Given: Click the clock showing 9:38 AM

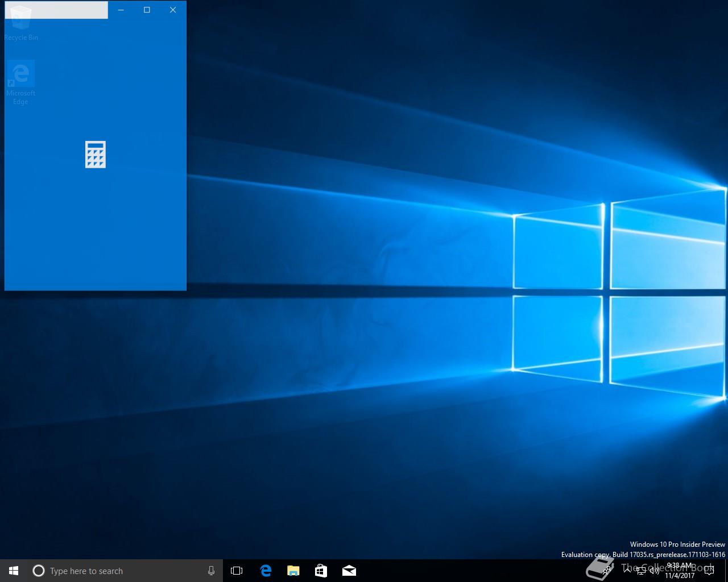Looking at the screenshot, I should click(680, 571).
